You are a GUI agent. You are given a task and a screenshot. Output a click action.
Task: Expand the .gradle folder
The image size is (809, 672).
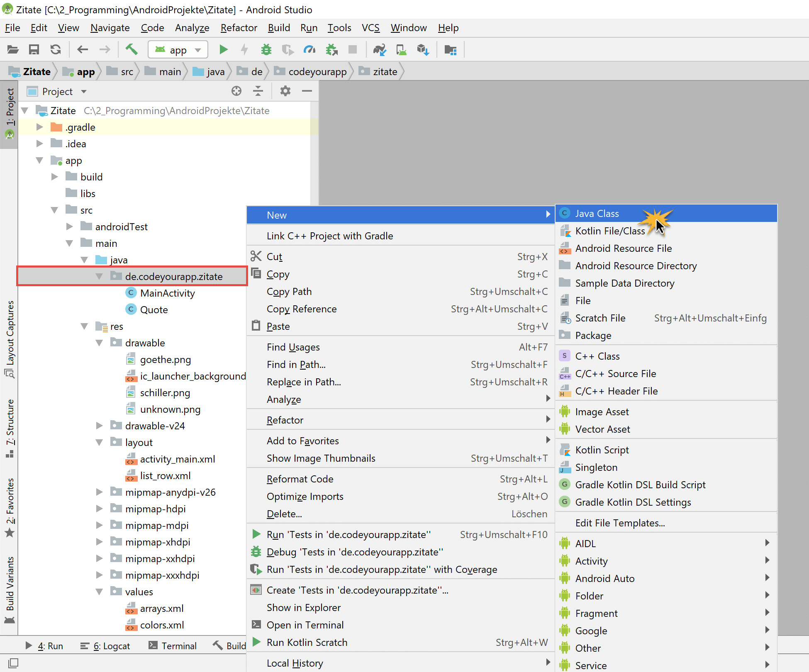(40, 127)
